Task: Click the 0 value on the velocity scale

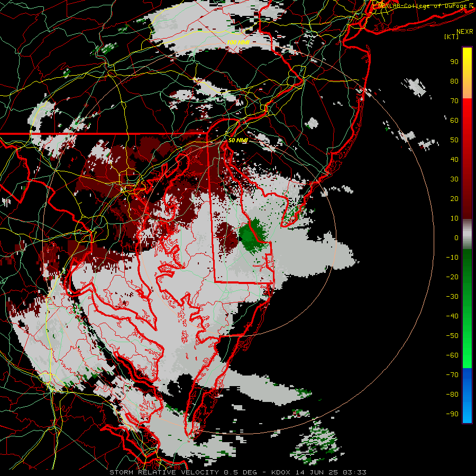Action: (456, 237)
